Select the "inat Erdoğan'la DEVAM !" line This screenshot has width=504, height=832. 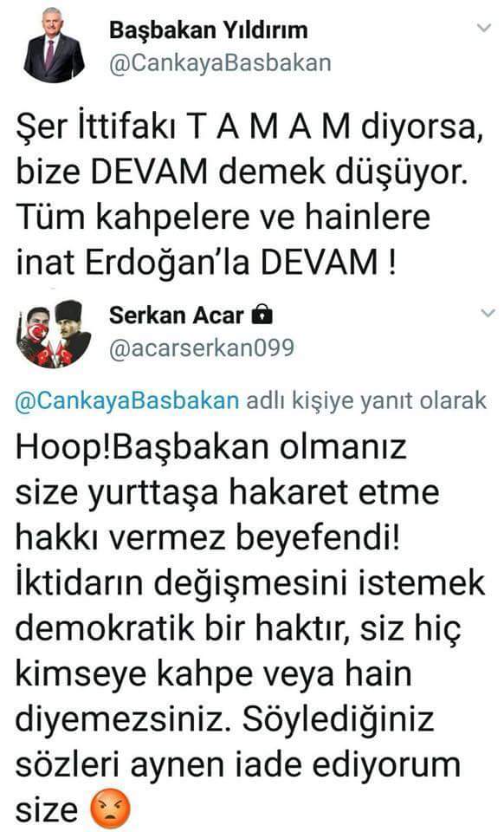coord(205,263)
